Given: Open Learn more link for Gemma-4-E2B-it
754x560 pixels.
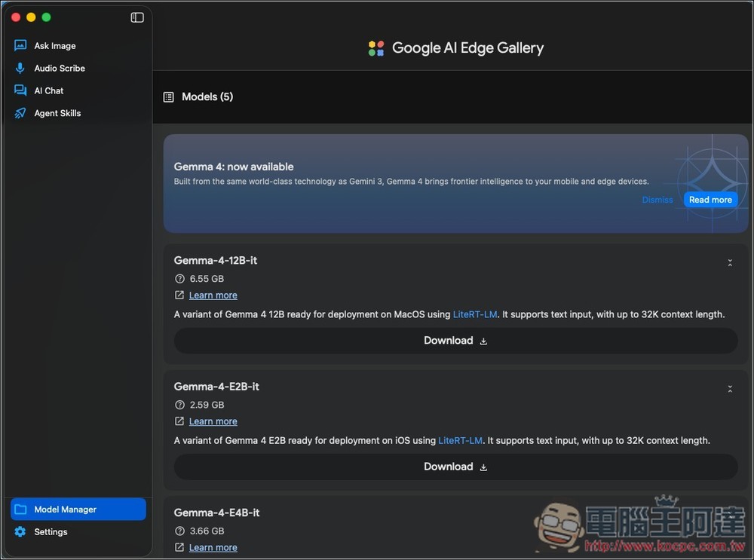Looking at the screenshot, I should click(x=213, y=421).
